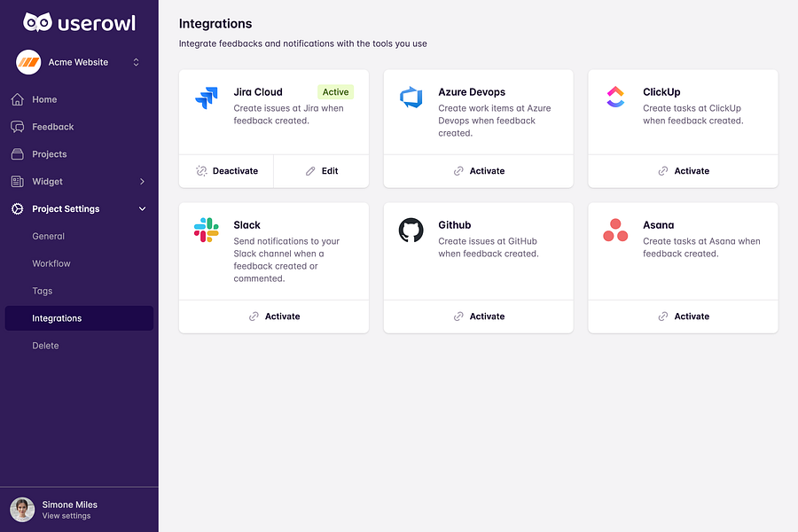This screenshot has width=798, height=532.
Task: Deactivate the Jira Cloud integration
Action: [226, 171]
